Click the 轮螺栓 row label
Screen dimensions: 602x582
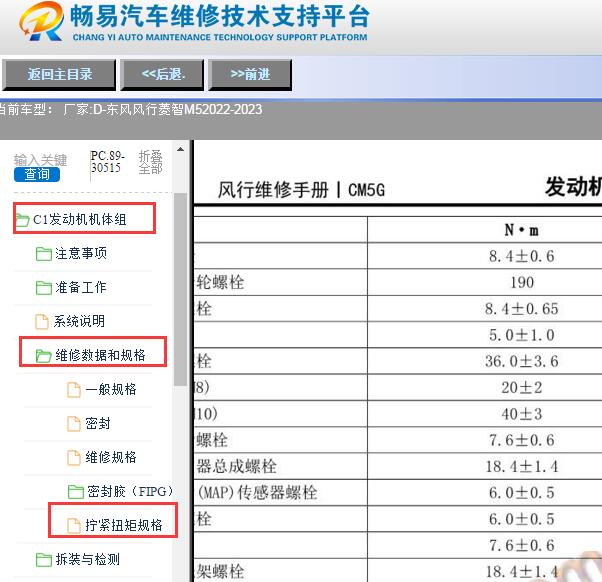[220, 283]
